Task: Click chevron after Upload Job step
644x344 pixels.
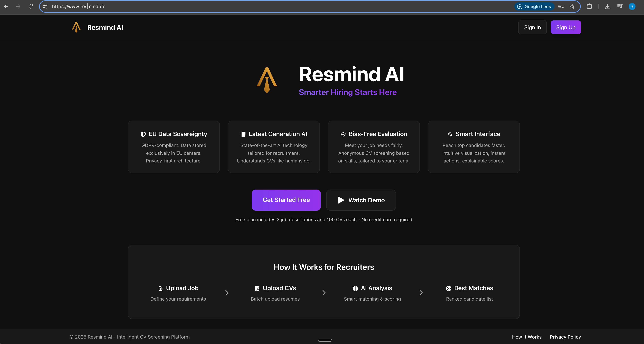Action: [227, 293]
